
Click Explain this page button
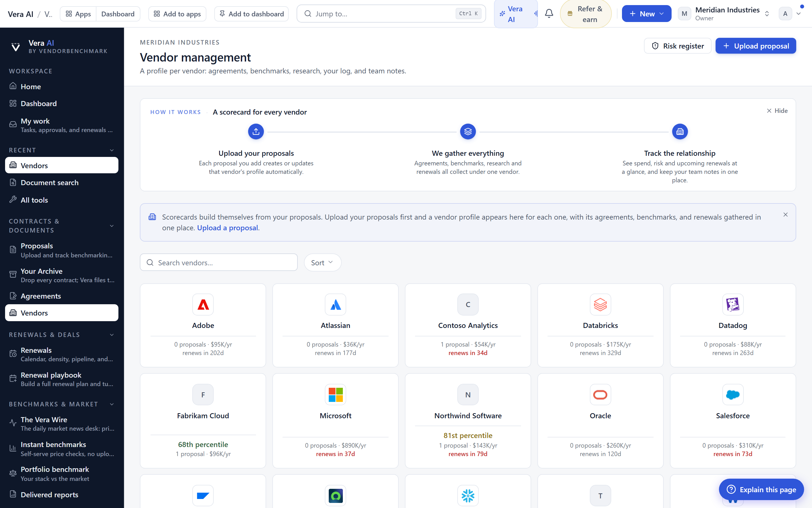click(x=761, y=490)
